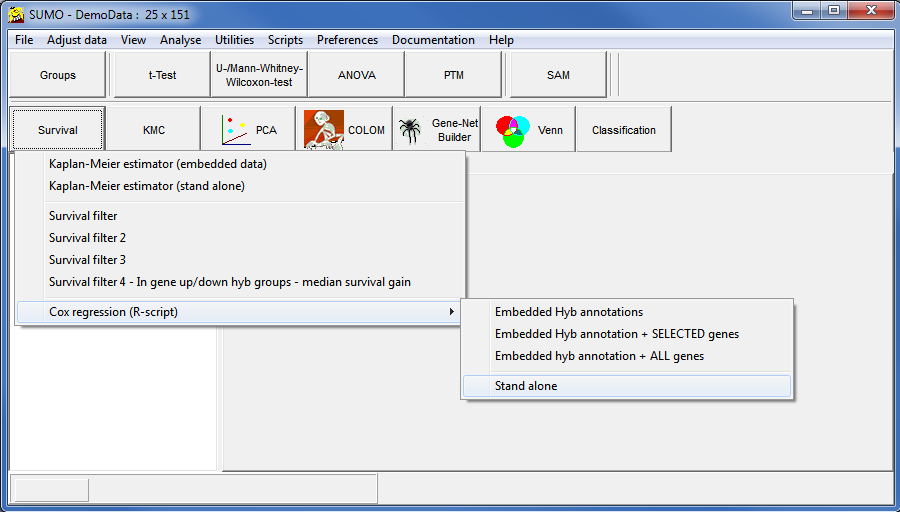
Task: Click the KMC button
Action: point(153,130)
